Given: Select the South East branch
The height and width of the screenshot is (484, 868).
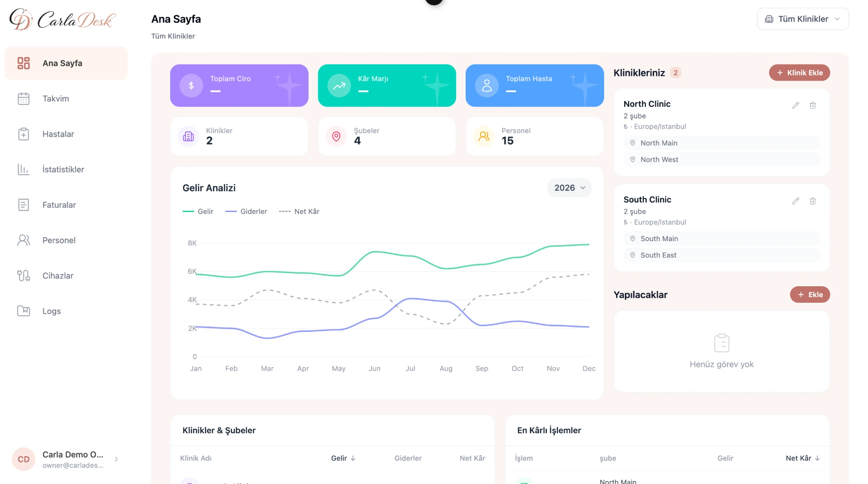Looking at the screenshot, I should [722, 255].
